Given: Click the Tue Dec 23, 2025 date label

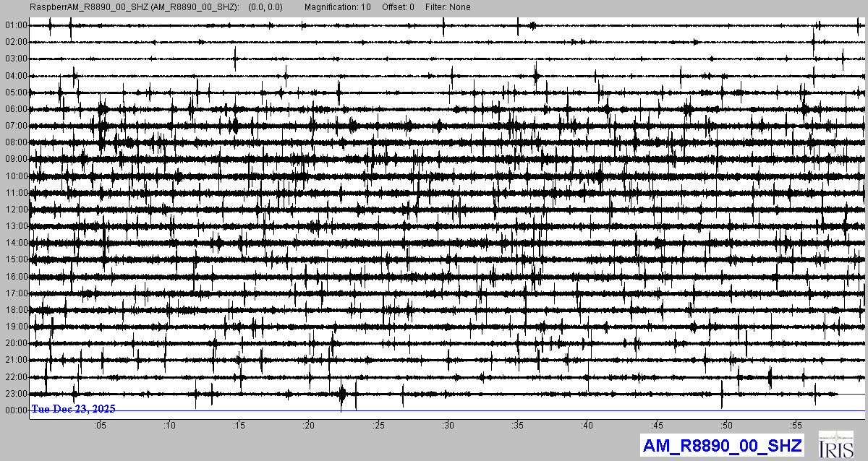Looking at the screenshot, I should click(73, 409).
